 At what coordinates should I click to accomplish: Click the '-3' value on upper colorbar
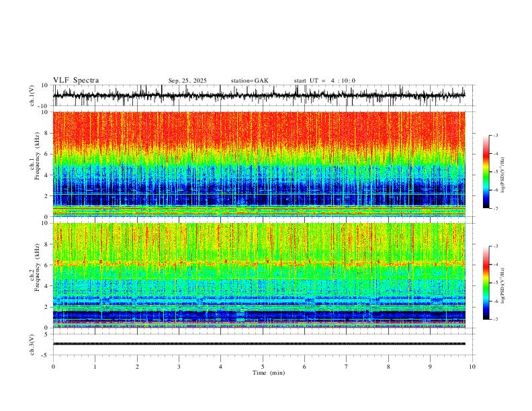point(495,135)
